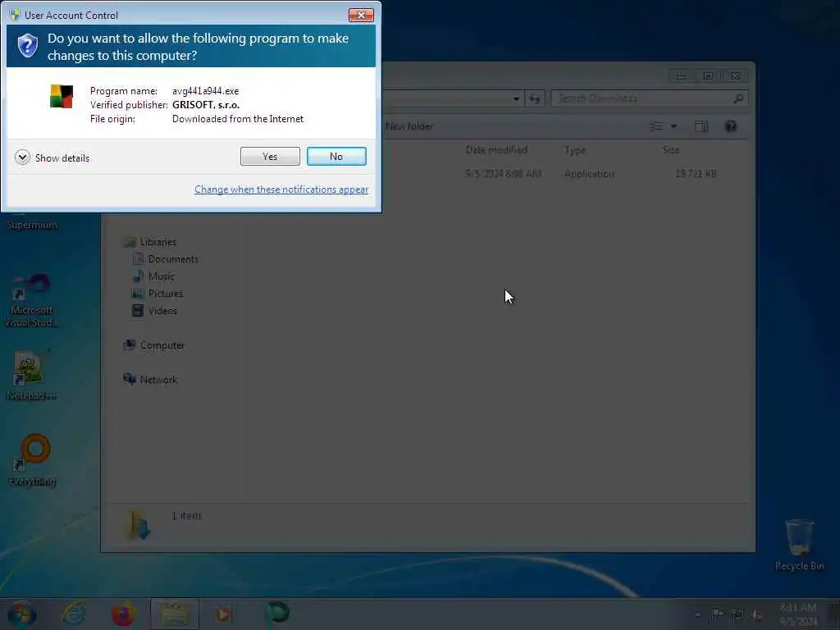Screen dimensions: 840x630
Task: Click the '1 item' status text
Action: (186, 515)
